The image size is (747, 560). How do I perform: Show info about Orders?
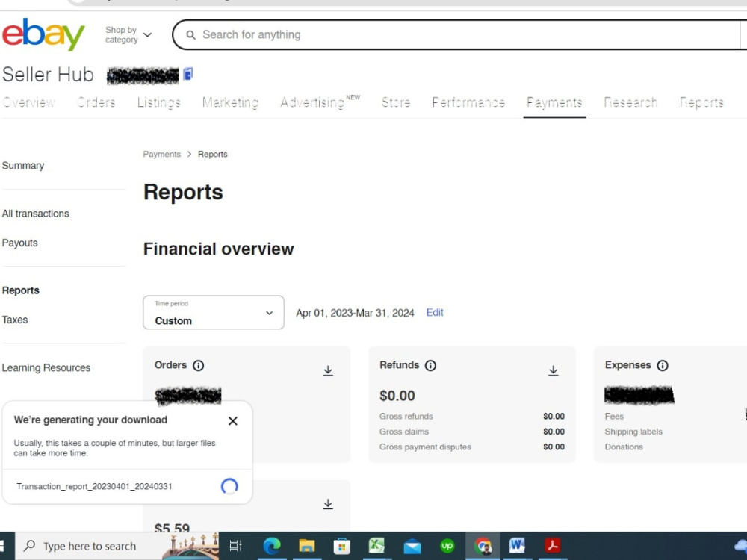coord(198,365)
